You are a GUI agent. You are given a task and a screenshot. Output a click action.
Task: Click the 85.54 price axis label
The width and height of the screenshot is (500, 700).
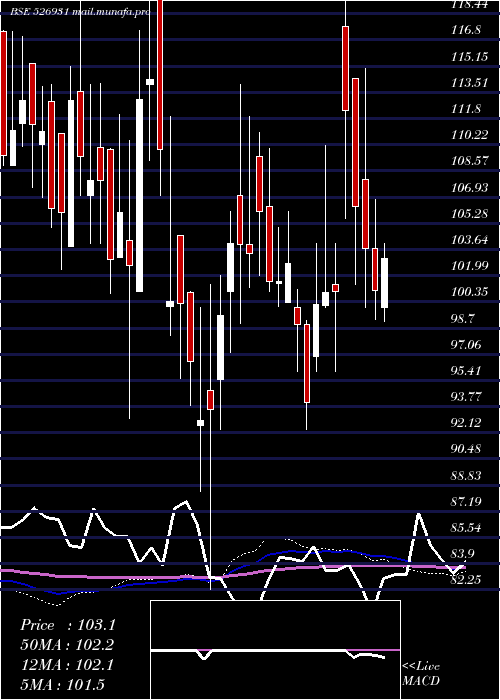(x=467, y=528)
